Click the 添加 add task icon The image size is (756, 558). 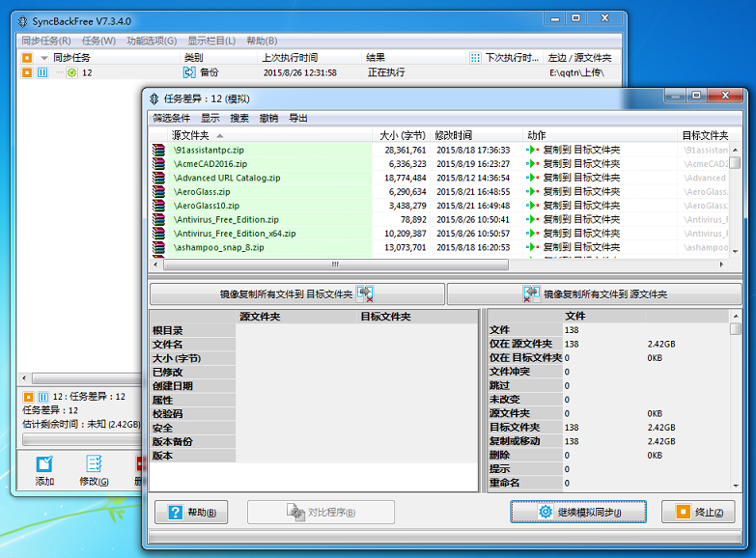44,464
